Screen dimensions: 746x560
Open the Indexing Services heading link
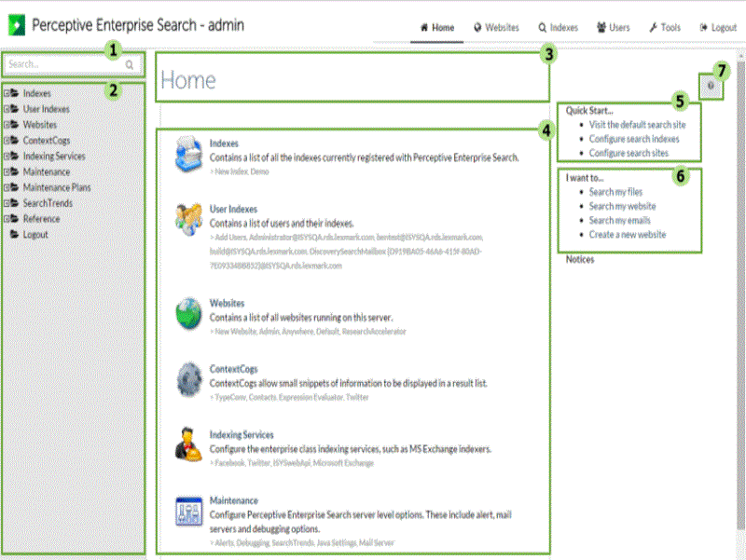[x=242, y=434]
